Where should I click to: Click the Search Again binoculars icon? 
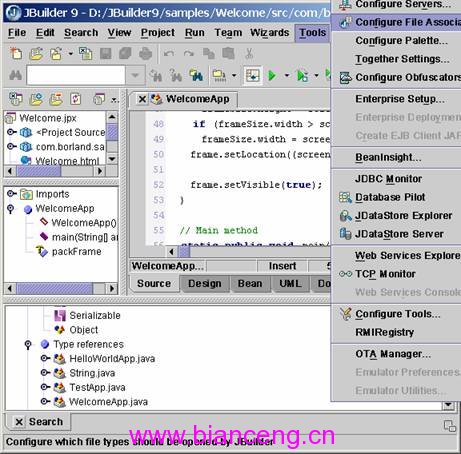point(156,76)
